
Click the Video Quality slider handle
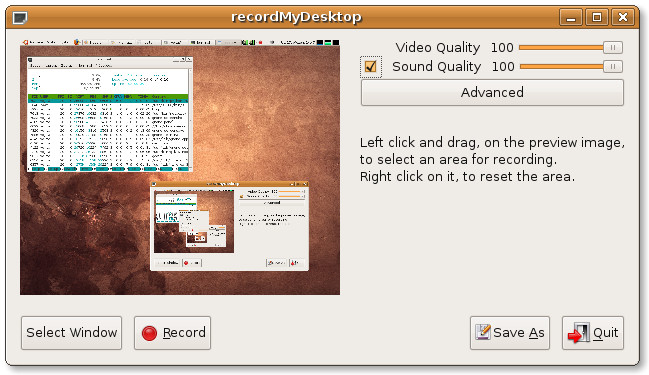click(613, 48)
